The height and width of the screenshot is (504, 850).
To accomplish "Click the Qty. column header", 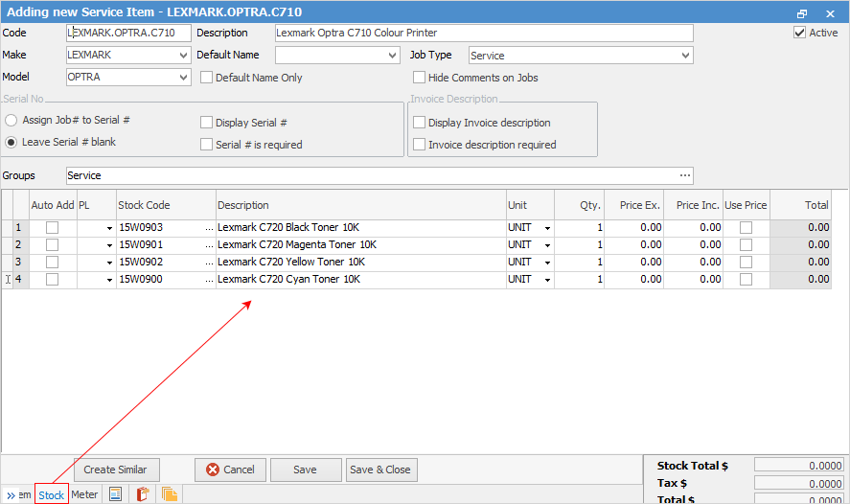I will [x=579, y=205].
